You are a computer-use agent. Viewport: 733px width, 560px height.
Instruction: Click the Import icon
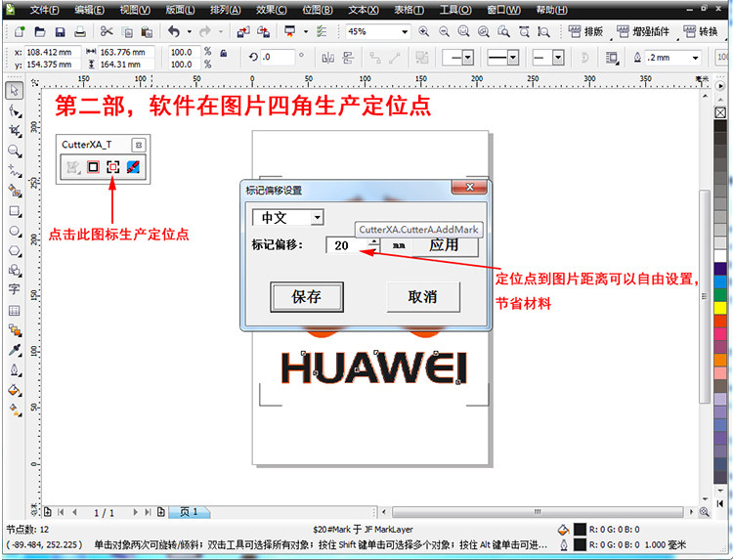coord(243,31)
